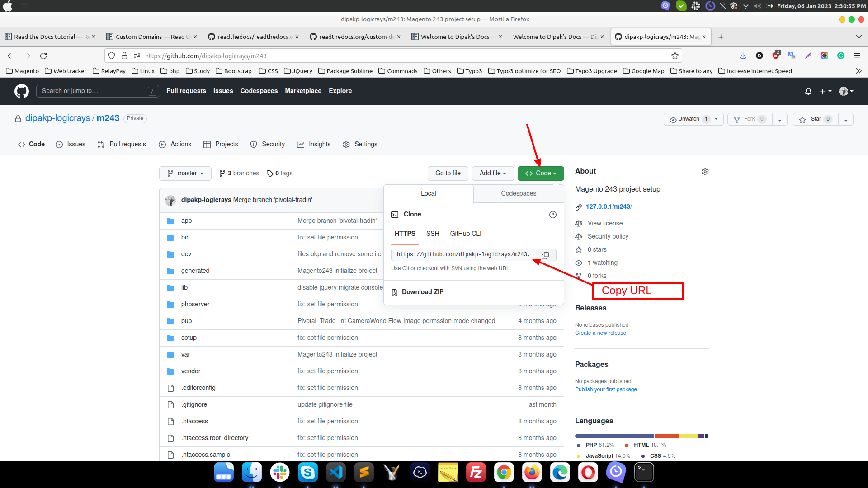Bookmark this page with the star icon
Screen dimensions: 868x488
675,56
